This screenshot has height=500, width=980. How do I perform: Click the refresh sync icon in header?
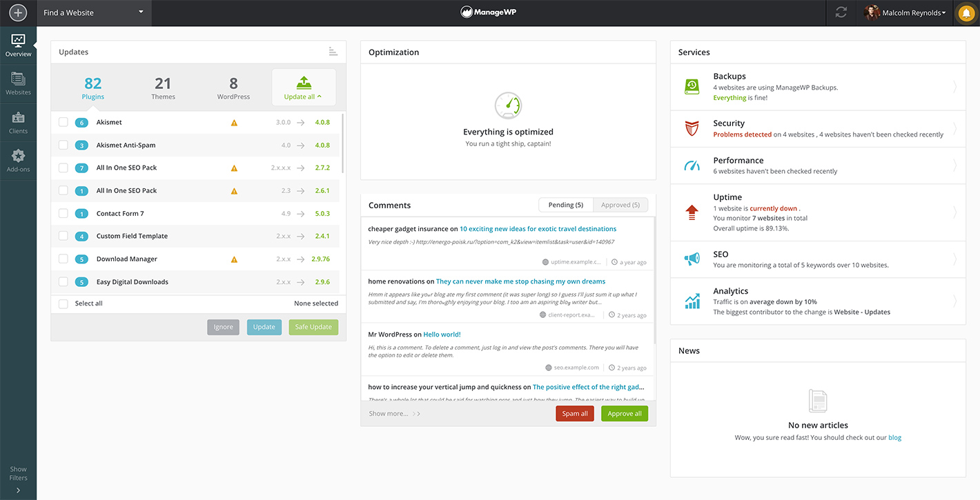[x=841, y=12]
